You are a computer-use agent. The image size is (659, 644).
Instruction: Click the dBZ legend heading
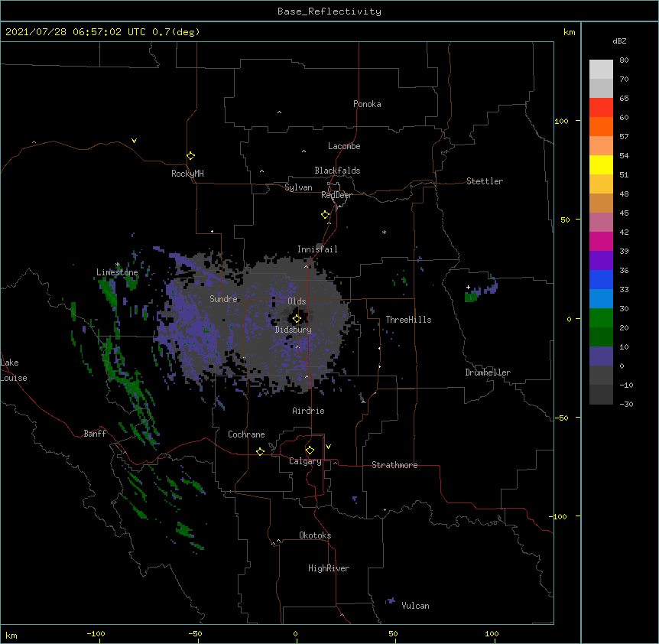click(x=619, y=41)
